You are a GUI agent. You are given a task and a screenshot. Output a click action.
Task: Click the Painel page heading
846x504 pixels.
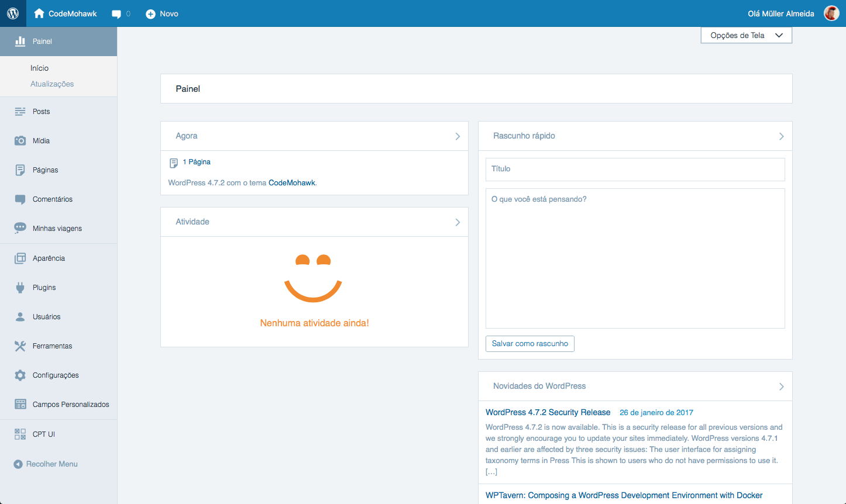pos(188,89)
